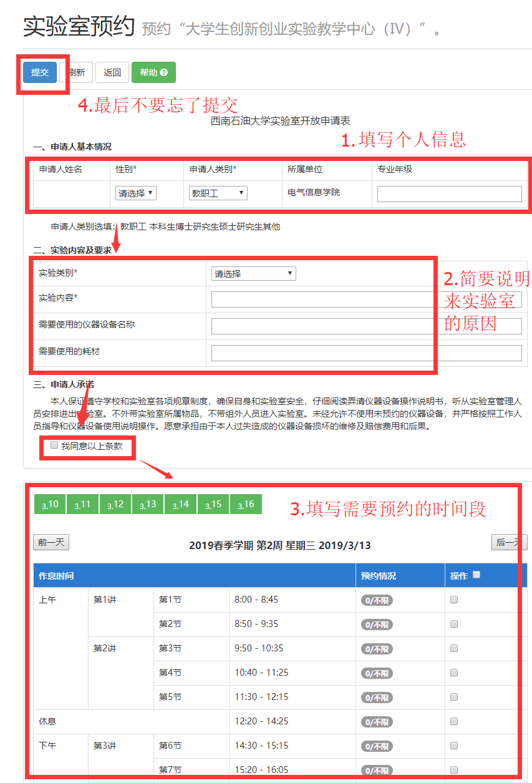Open the 性别 dropdown
The image size is (532, 783).
click(x=136, y=193)
